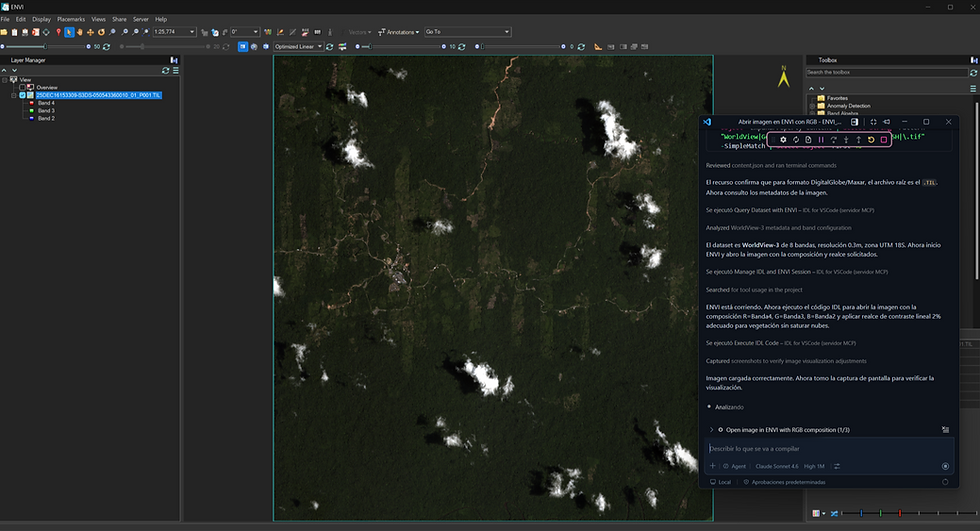Open the Optimized Linear stretch dropdown

298,47
